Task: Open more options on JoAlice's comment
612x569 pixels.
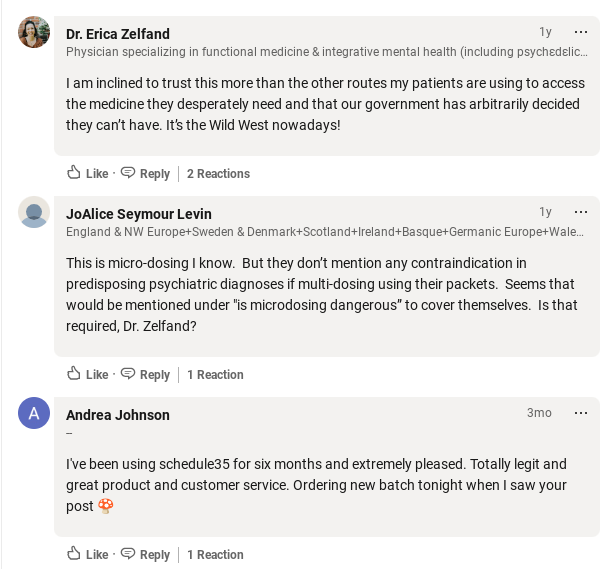Action: (581, 212)
